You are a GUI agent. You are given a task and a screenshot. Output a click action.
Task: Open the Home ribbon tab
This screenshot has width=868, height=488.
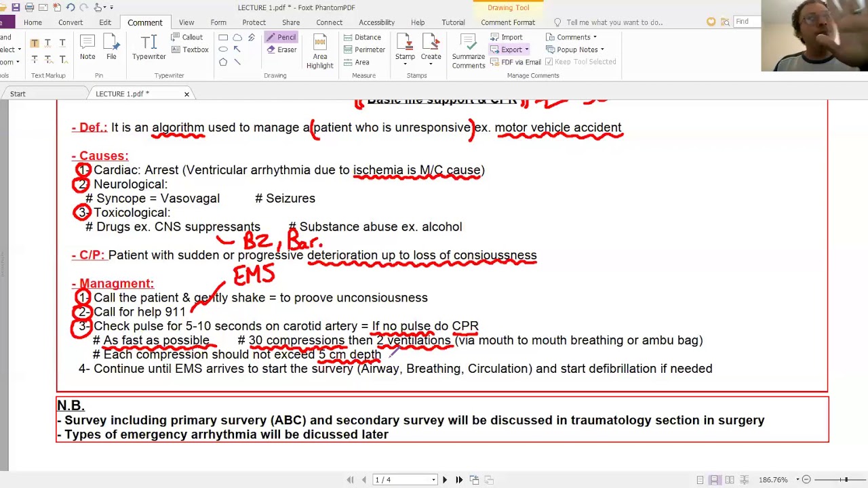(x=33, y=22)
